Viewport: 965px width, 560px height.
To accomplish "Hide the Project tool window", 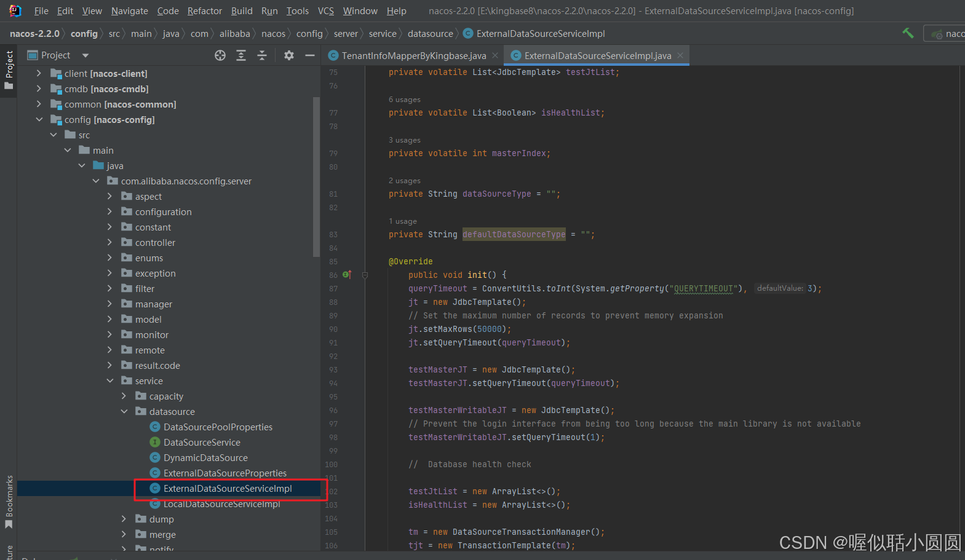I will tap(310, 55).
